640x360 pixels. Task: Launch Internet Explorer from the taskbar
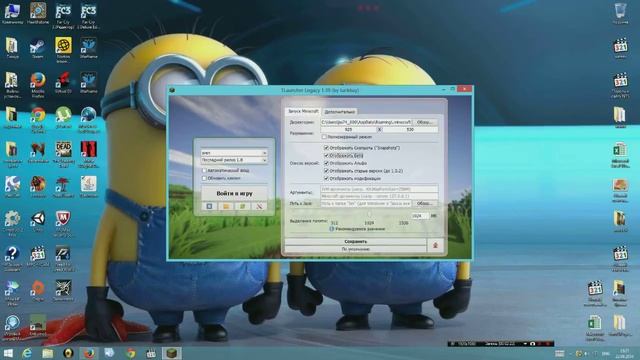point(27,353)
